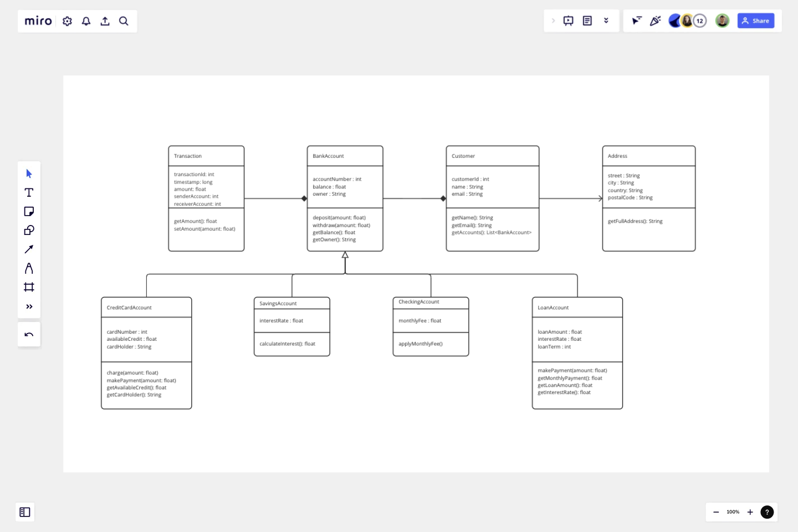Expand the hidden tools with the double chevron
798x532 pixels.
pyautogui.click(x=29, y=306)
